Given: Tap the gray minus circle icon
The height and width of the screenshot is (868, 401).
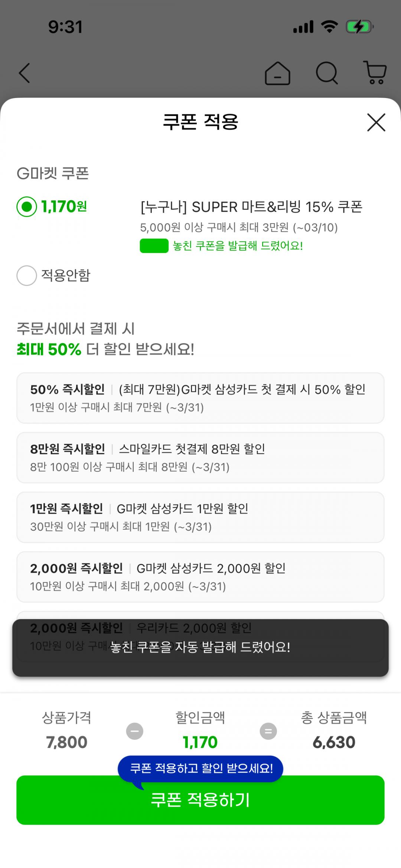Looking at the screenshot, I should click(x=135, y=731).
